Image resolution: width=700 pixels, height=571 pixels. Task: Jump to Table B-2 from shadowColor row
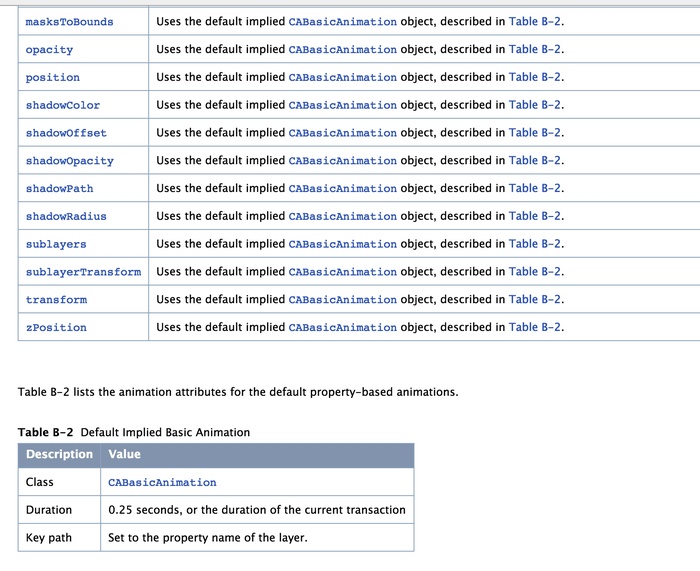[x=534, y=105]
